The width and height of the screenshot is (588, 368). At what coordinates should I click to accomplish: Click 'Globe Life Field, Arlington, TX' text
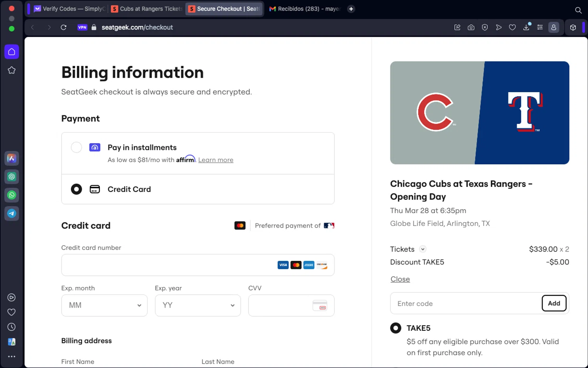tap(440, 224)
